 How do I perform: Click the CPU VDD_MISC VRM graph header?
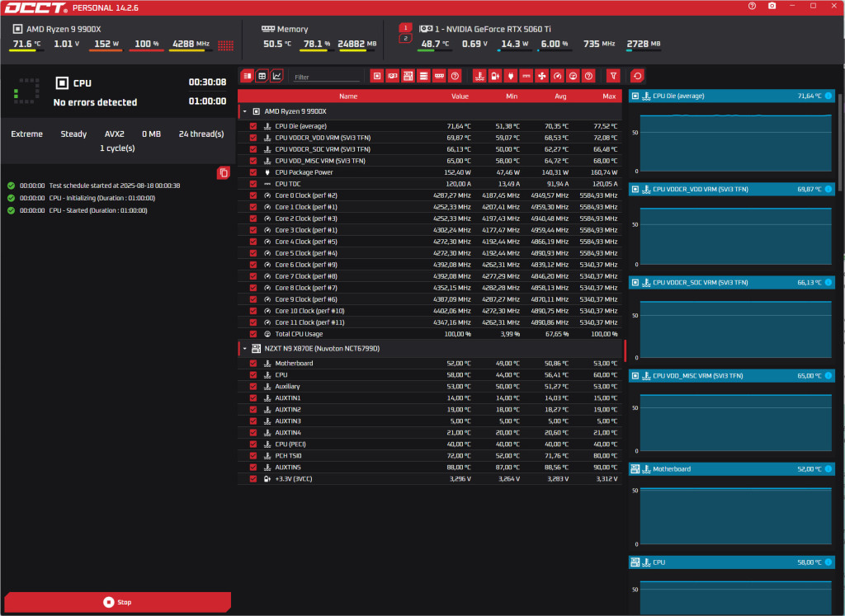click(x=731, y=375)
